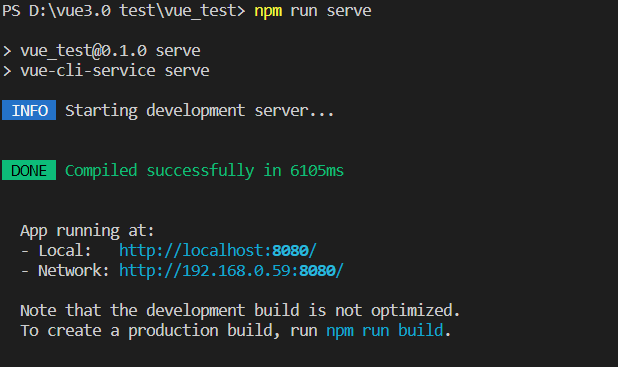The image size is (618, 367).
Task: Click the 'To create a production build, run' text
Action: tap(169, 330)
